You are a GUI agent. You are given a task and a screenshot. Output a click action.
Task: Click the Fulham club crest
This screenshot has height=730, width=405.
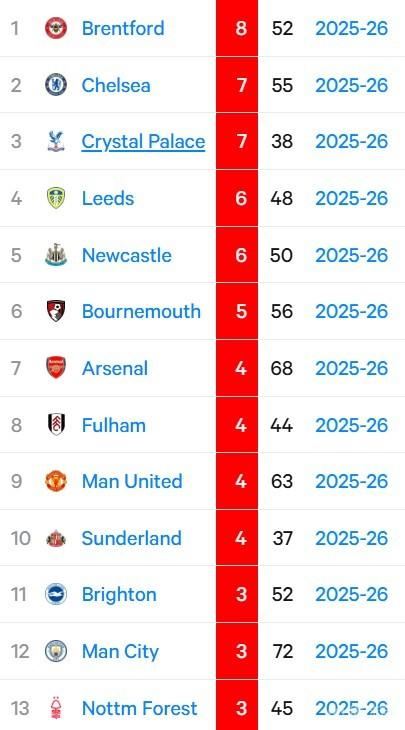(56, 425)
